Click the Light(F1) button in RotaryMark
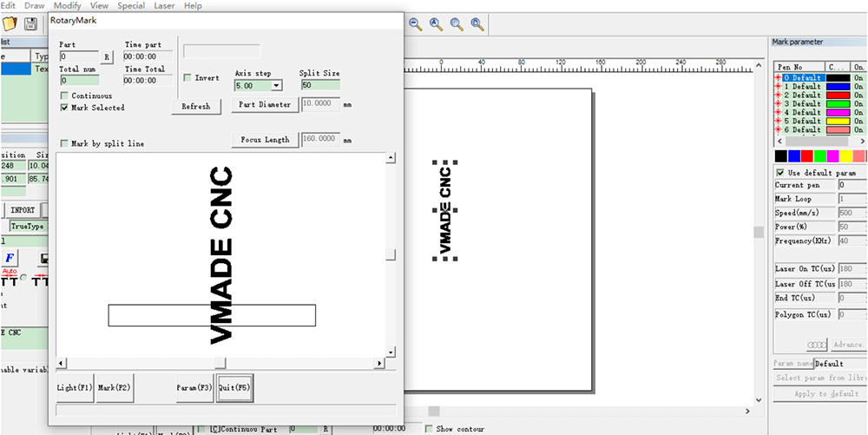 point(75,388)
